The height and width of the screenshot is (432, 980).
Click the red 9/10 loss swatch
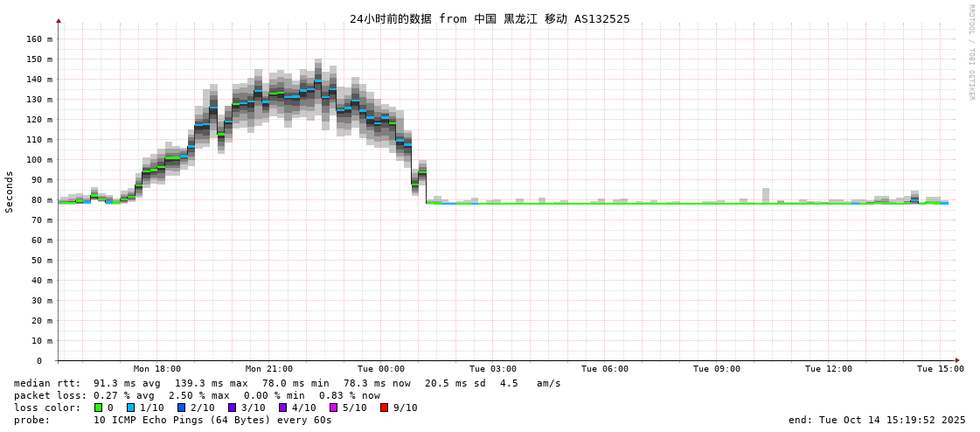(x=385, y=408)
